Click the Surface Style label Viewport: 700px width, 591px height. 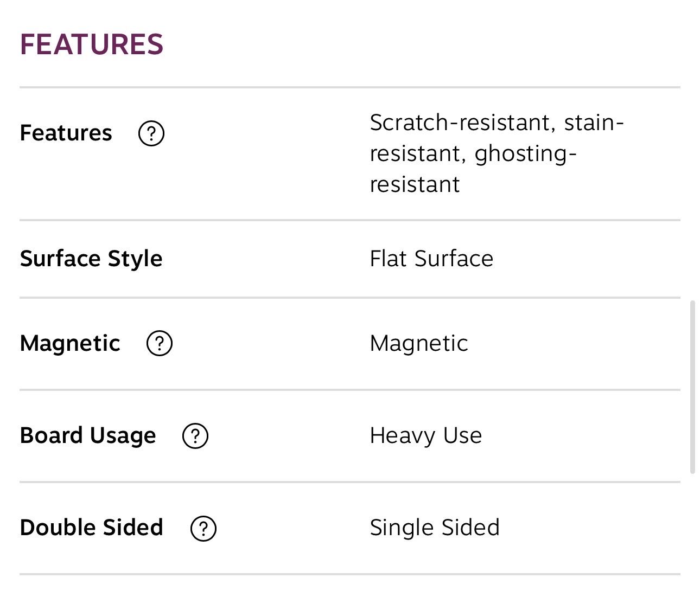coord(91,259)
